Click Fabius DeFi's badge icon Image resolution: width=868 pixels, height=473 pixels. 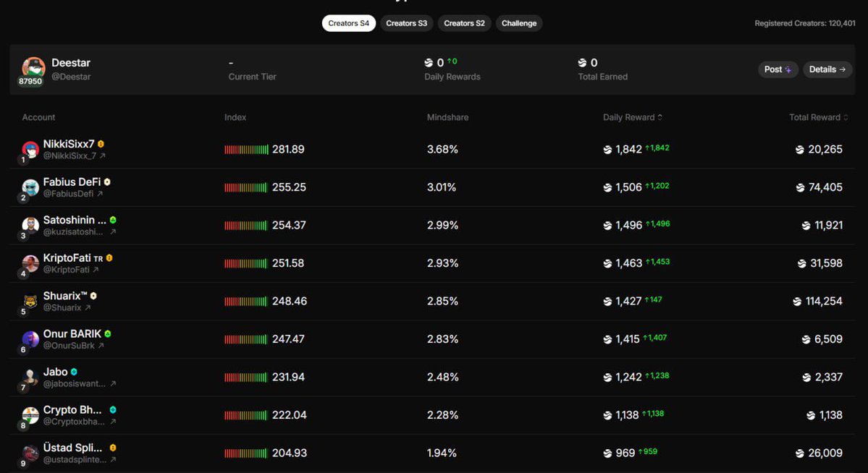(x=107, y=182)
